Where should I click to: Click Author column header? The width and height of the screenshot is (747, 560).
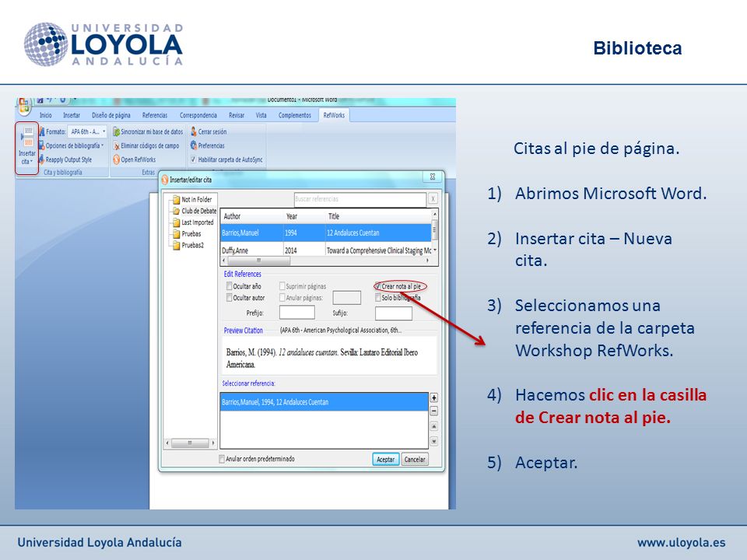pos(252,216)
